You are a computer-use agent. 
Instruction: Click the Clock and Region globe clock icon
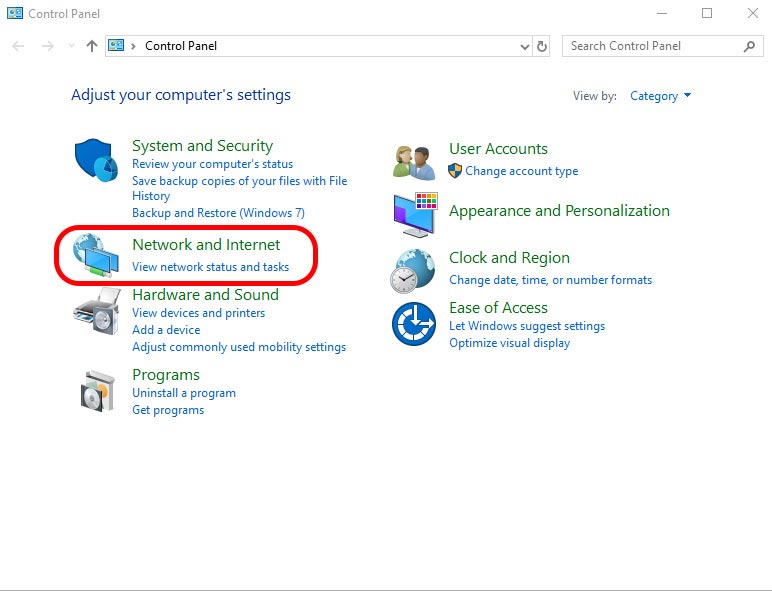[413, 271]
